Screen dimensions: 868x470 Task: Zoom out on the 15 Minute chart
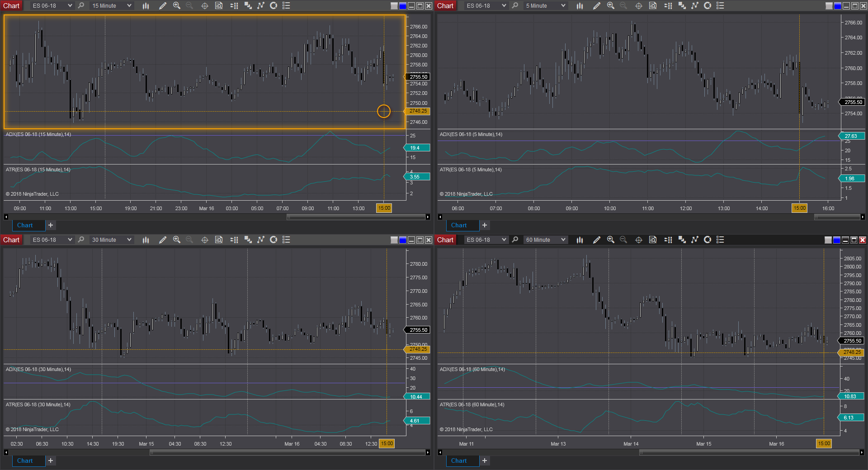click(x=189, y=6)
